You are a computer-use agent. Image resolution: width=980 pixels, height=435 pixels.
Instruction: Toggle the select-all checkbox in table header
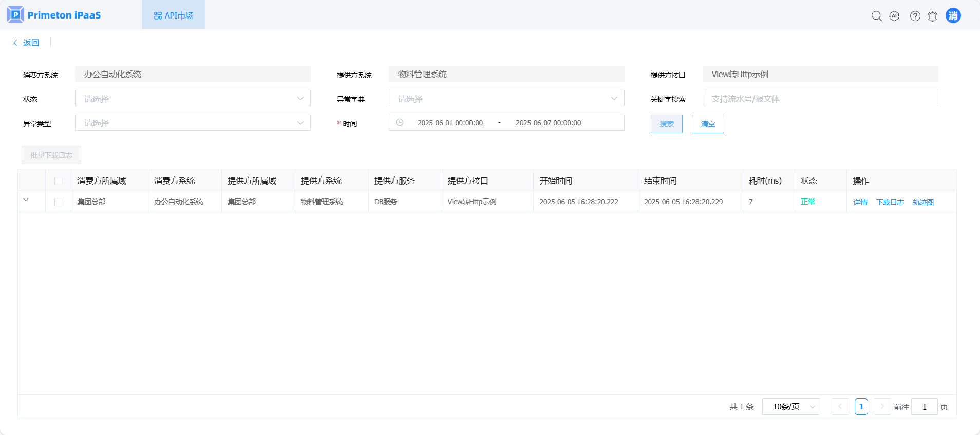[58, 181]
